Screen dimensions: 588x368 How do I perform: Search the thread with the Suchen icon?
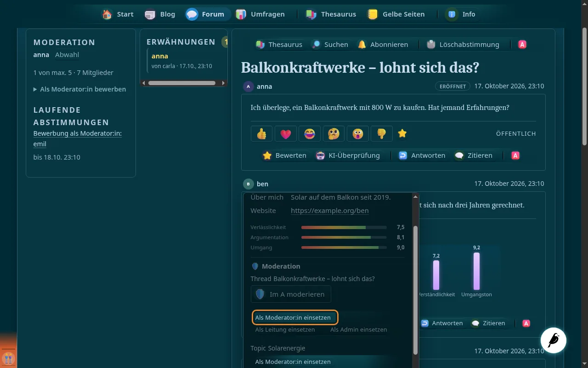pos(316,45)
